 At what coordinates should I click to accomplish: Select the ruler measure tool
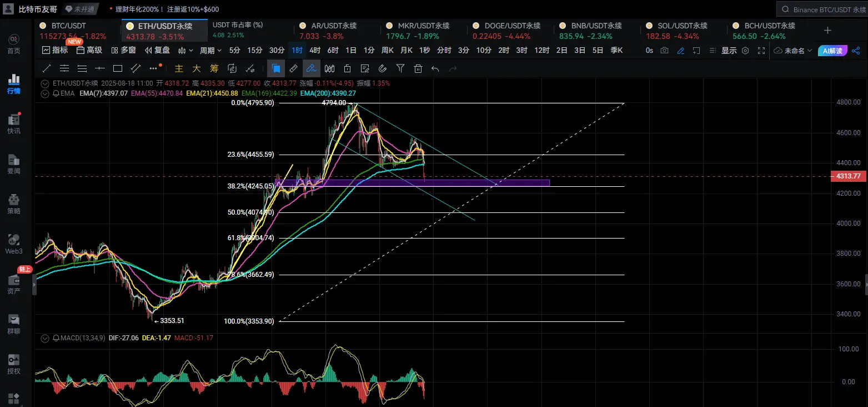[x=294, y=68]
